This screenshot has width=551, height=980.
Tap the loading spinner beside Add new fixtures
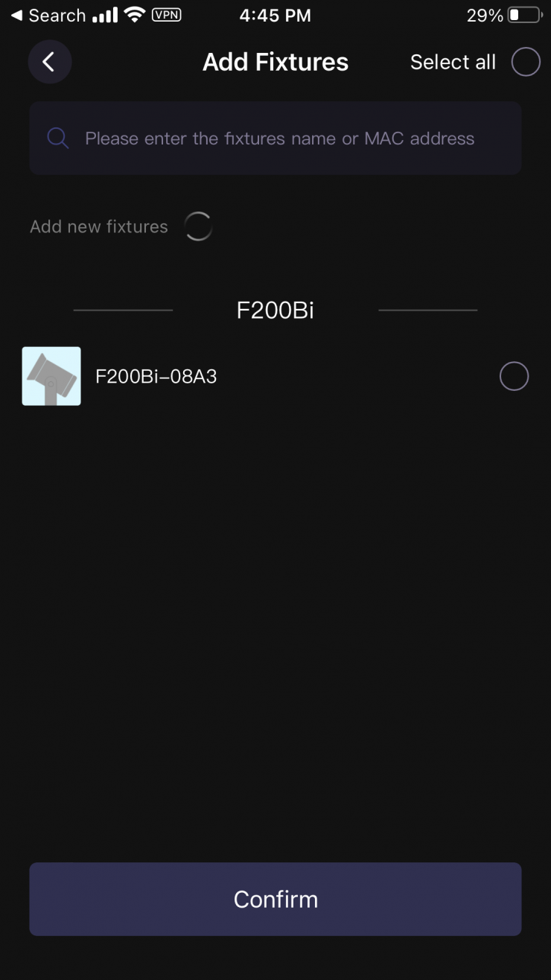[x=198, y=226]
